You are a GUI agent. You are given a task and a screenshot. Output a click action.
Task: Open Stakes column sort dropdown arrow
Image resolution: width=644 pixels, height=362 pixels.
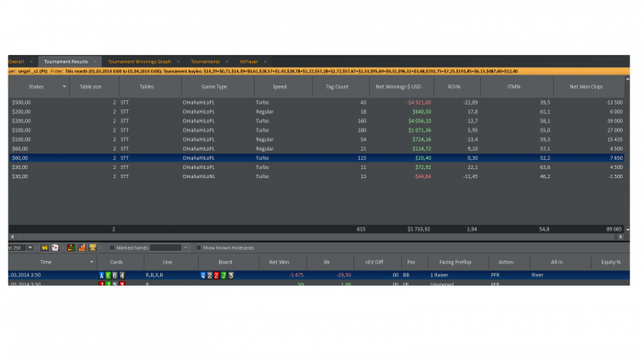64,86
